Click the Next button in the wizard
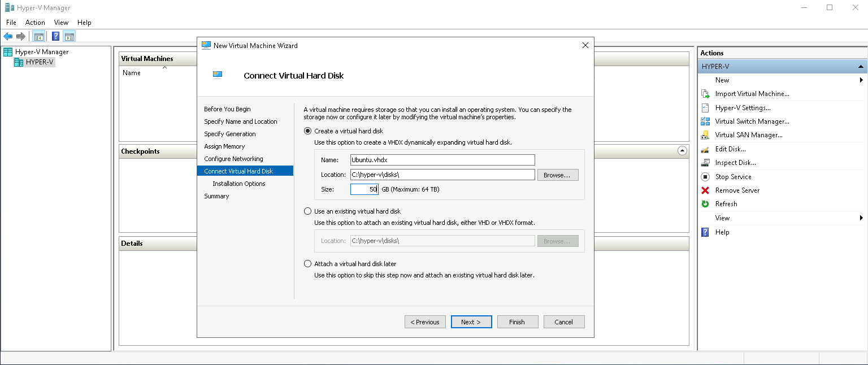The width and height of the screenshot is (868, 365). pos(471,322)
